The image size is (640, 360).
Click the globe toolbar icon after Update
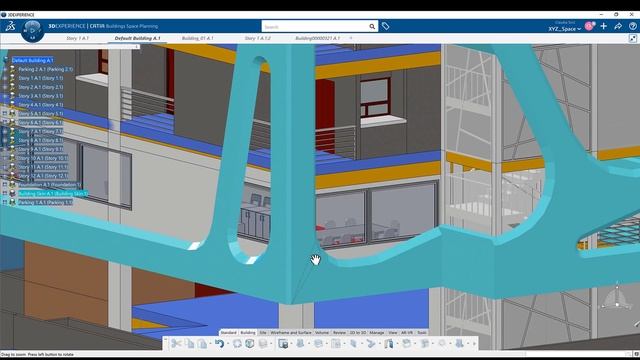(250, 344)
